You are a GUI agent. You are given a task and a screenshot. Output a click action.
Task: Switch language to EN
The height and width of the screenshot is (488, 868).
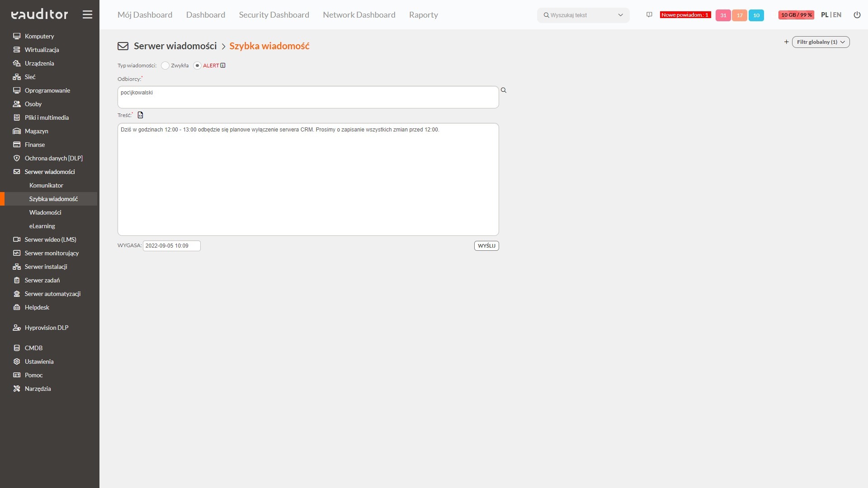point(837,15)
